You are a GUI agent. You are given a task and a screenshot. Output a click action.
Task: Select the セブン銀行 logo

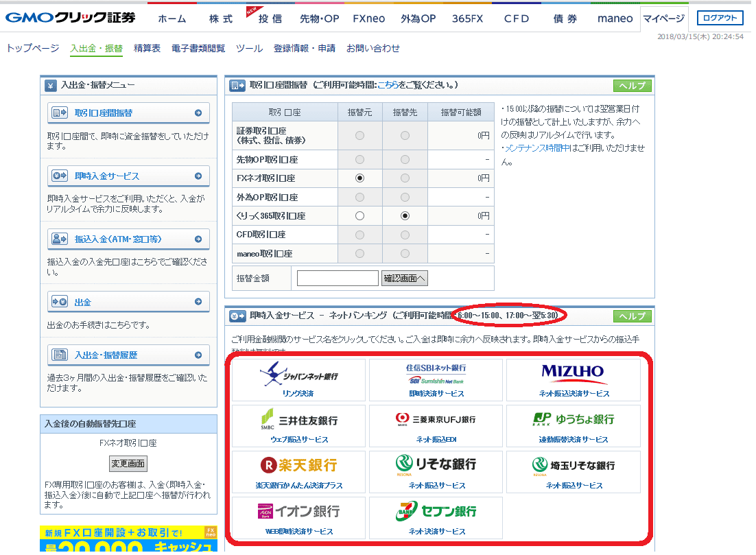tap(436, 511)
